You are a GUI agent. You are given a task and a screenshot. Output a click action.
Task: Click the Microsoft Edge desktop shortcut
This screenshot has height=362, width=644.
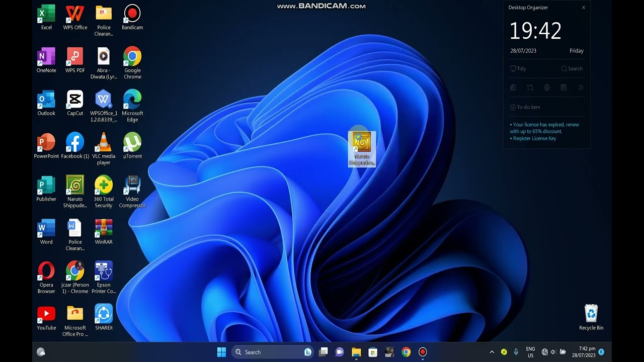tap(132, 106)
